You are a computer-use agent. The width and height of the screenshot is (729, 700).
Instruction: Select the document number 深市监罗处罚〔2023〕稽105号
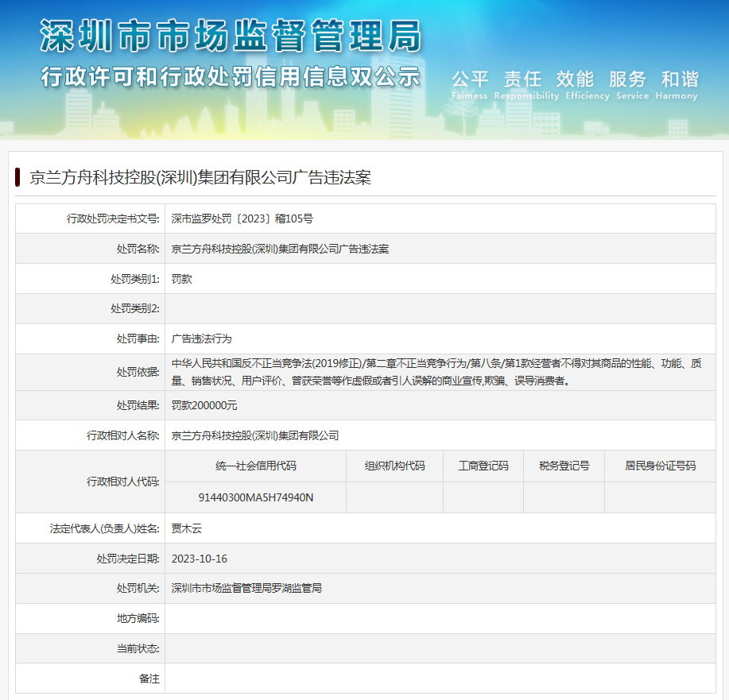242,219
